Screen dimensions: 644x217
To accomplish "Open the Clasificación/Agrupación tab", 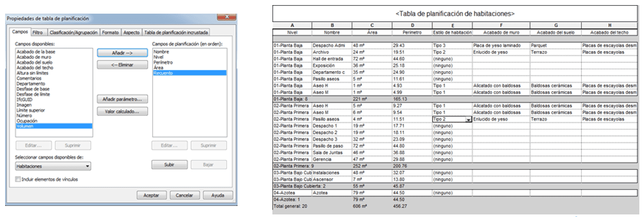I will point(74,32).
